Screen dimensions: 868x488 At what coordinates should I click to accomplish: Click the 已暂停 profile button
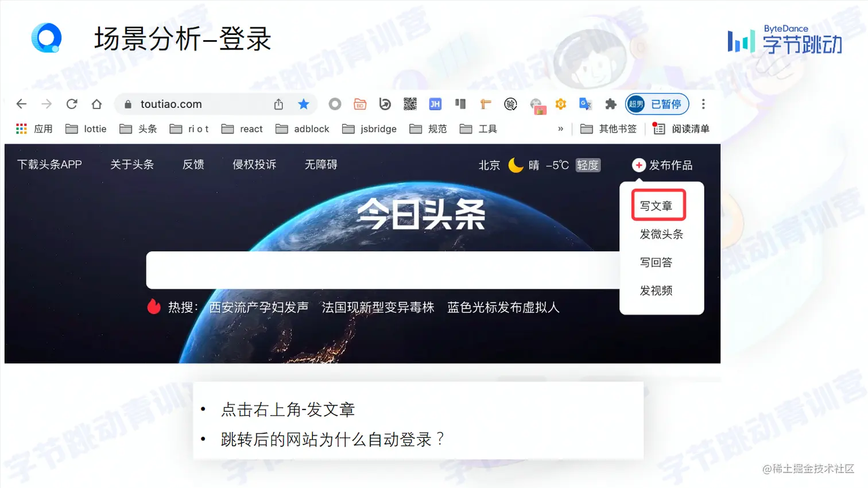point(657,104)
